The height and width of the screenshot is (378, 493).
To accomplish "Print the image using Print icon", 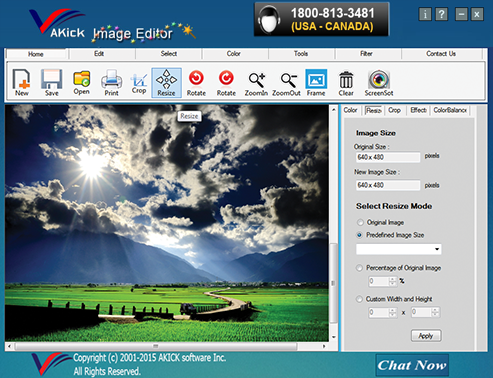I will click(x=111, y=82).
